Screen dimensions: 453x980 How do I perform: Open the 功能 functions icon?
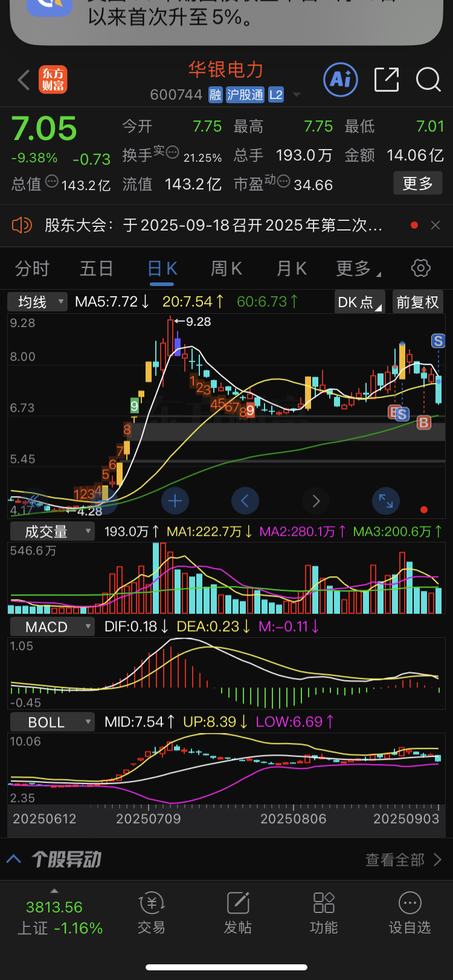324,913
